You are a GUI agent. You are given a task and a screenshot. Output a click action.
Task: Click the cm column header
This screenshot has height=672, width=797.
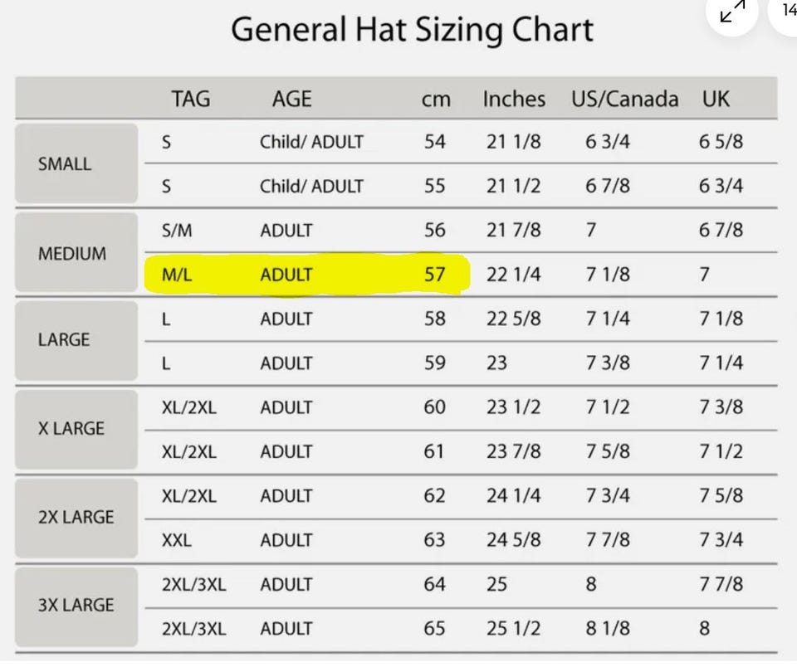pyautogui.click(x=435, y=100)
